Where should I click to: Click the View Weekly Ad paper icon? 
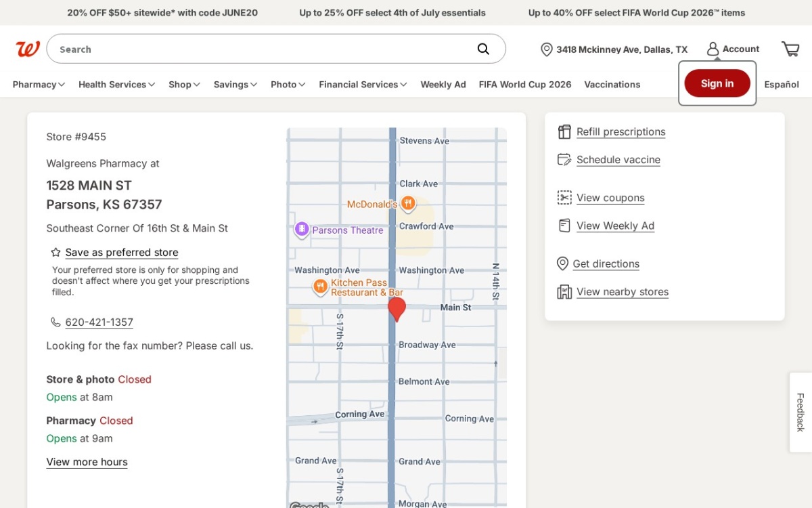coord(564,226)
